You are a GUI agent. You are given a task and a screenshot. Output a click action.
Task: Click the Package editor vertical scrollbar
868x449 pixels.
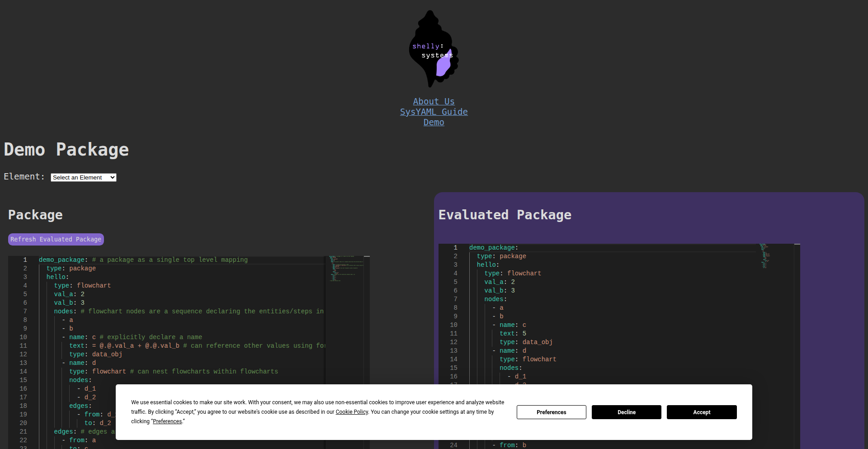point(367,352)
